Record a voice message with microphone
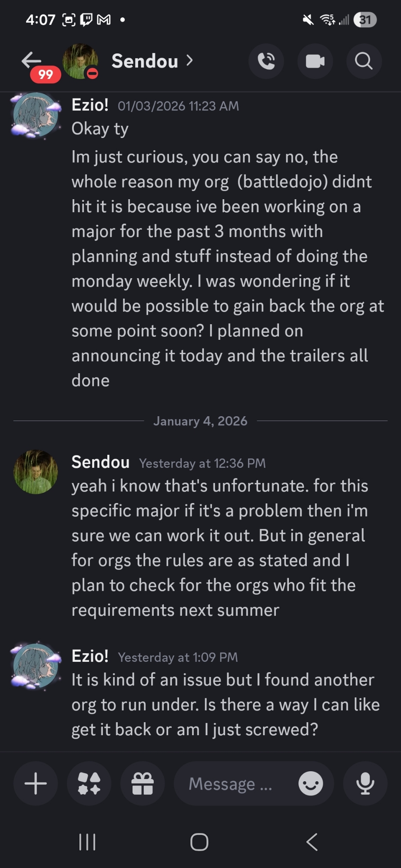The width and height of the screenshot is (401, 868). (365, 784)
